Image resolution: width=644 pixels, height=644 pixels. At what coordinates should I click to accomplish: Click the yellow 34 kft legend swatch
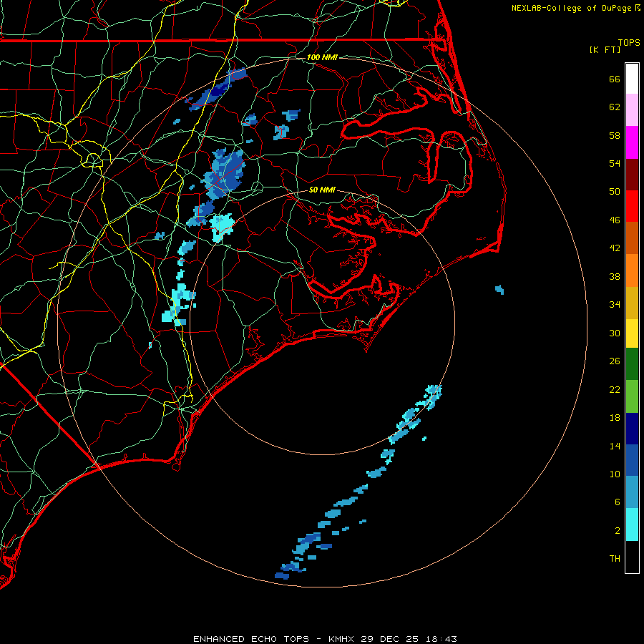point(632,333)
